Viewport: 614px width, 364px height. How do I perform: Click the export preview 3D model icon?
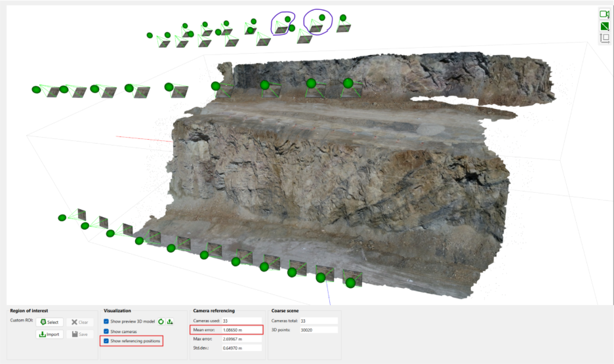coord(170,321)
